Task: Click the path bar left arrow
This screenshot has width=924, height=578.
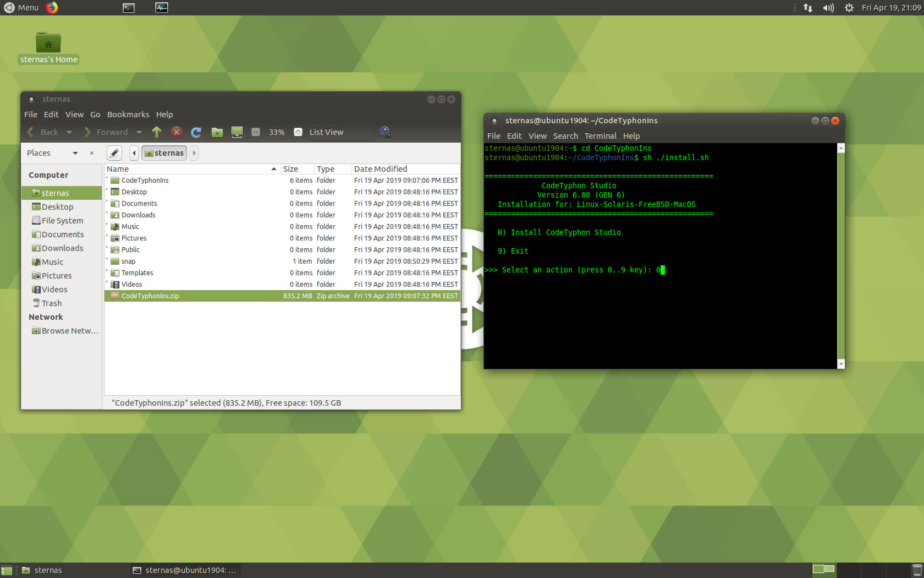Action: pos(134,153)
